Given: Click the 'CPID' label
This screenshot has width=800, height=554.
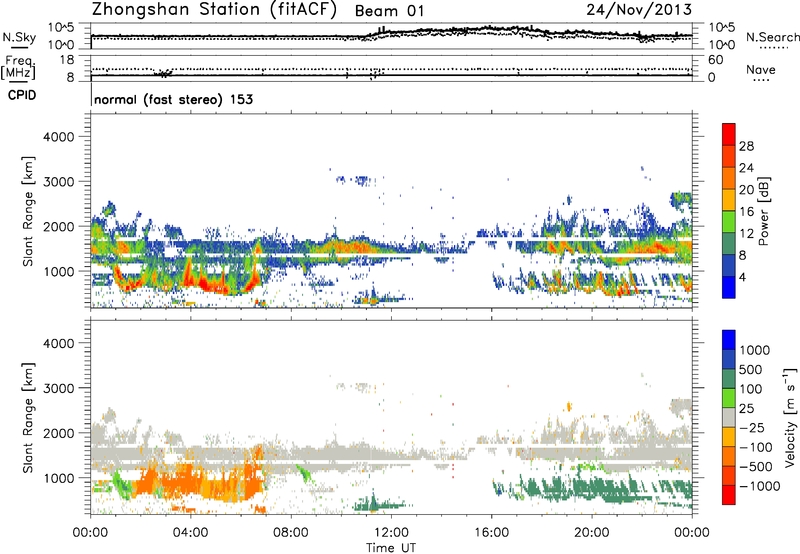Looking at the screenshot, I should pos(22,95).
